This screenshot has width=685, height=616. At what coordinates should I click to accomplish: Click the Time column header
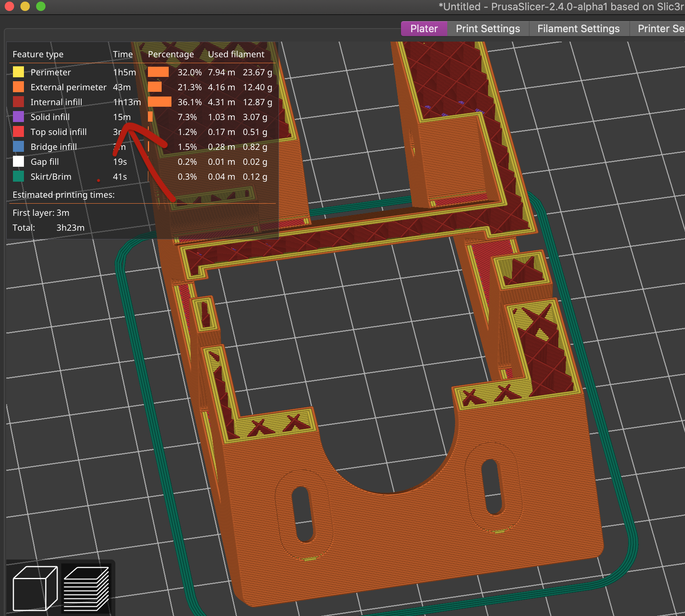pos(123,54)
